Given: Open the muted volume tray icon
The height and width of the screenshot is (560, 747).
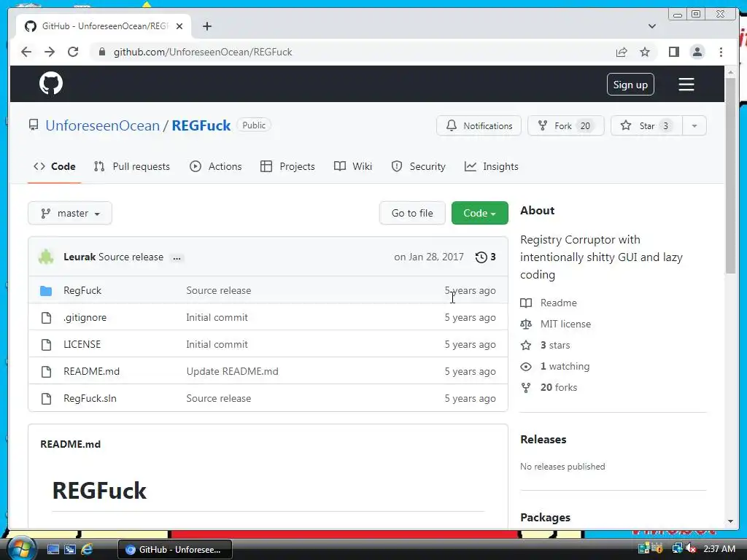Looking at the screenshot, I should [x=691, y=549].
